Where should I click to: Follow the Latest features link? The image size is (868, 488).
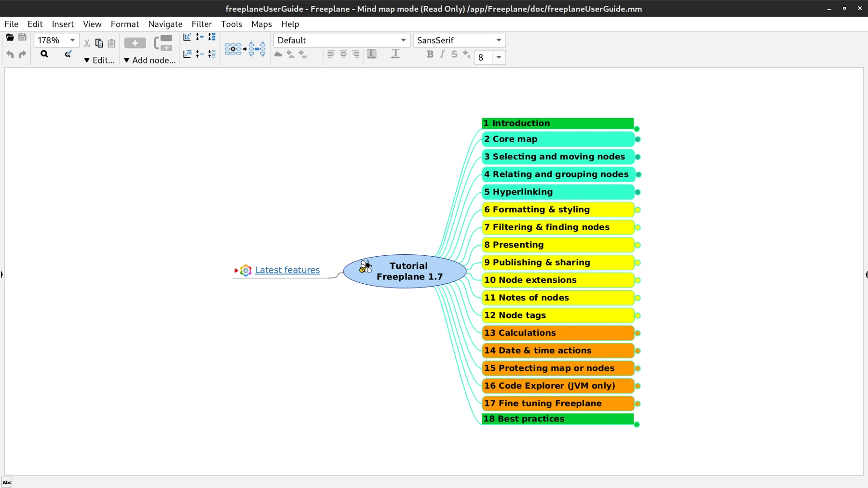coord(287,270)
